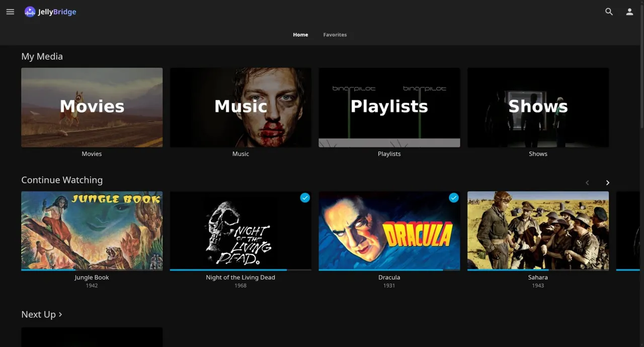Click the Jungle Book progress bar
Screen dimensions: 644x347
pyautogui.click(x=92, y=270)
